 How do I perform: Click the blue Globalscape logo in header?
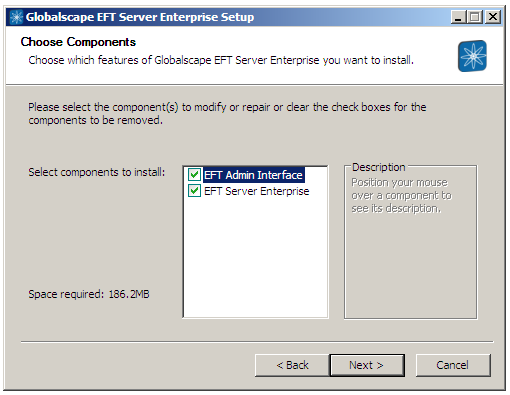(x=472, y=56)
